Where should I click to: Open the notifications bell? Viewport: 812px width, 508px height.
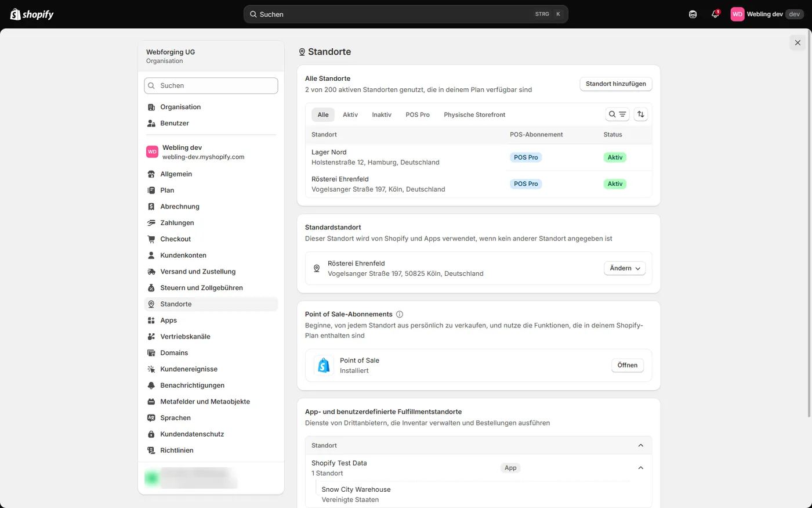(715, 14)
